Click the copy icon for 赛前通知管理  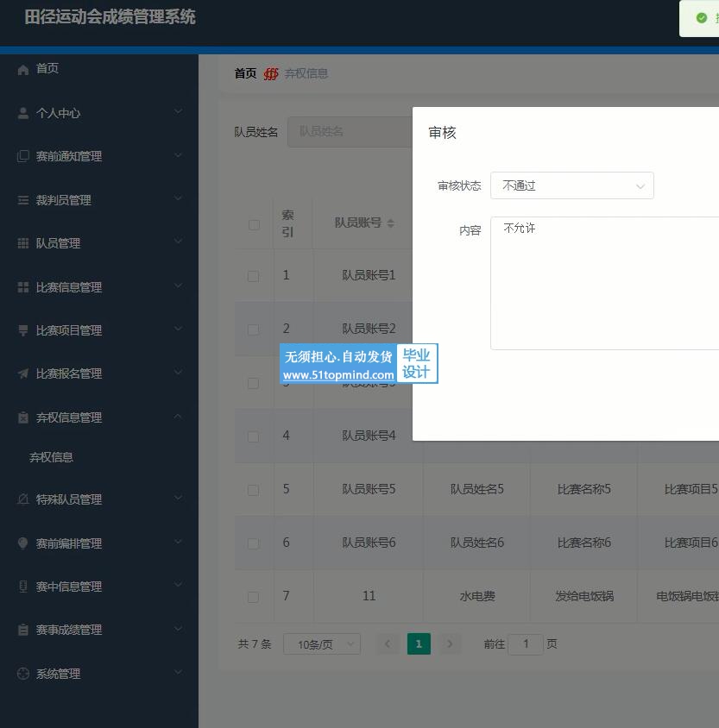coord(22,156)
